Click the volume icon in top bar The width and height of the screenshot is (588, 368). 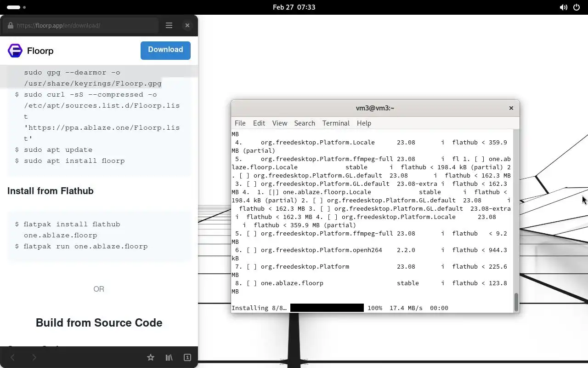(x=564, y=7)
